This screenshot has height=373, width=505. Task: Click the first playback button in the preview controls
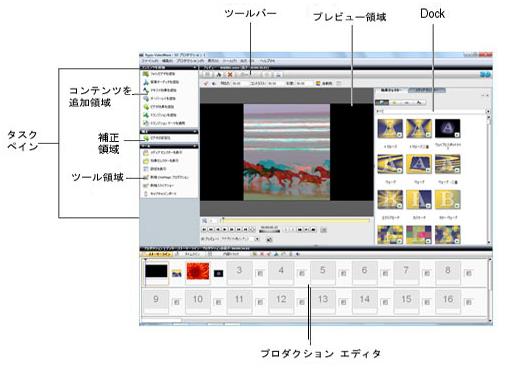204,229
